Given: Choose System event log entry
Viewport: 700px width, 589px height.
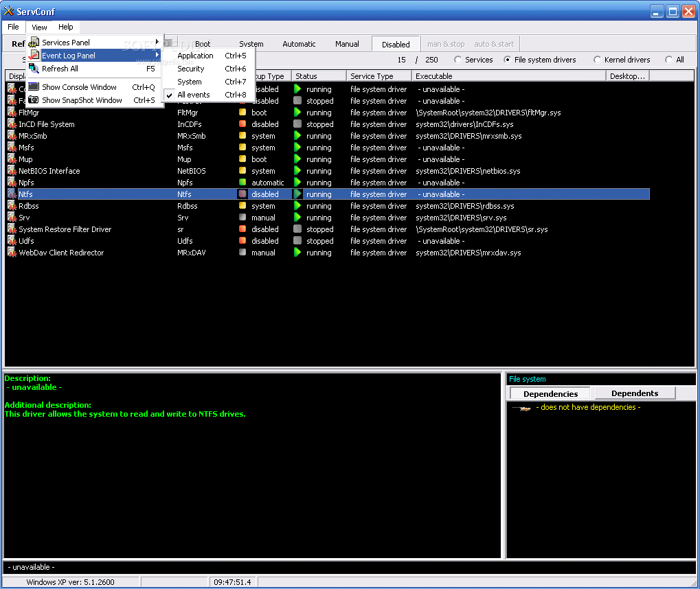Looking at the screenshot, I should coord(209,82).
